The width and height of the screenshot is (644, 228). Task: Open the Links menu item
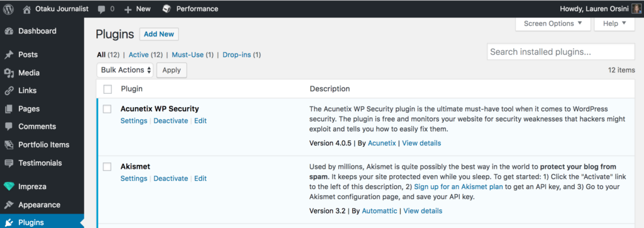[28, 91]
